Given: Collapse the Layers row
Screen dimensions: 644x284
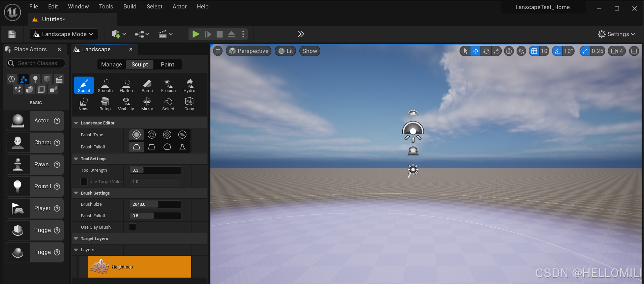Looking at the screenshot, I should click(76, 250).
